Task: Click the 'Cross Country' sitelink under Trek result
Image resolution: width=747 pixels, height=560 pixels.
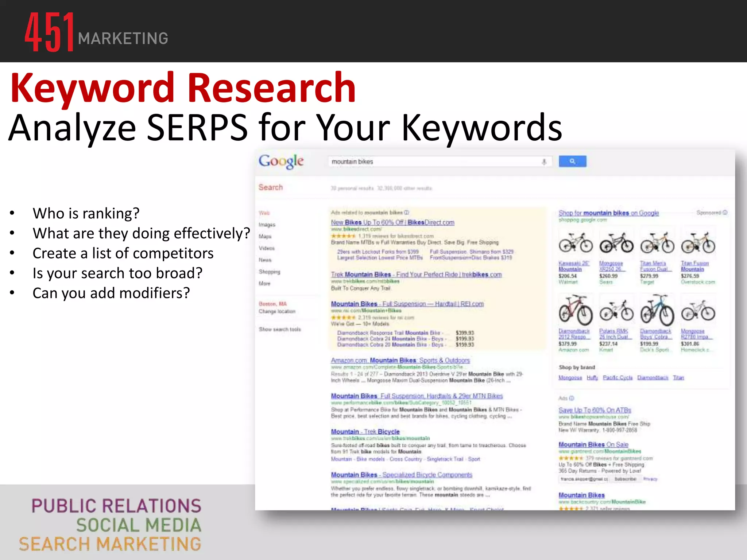Action: (406, 459)
